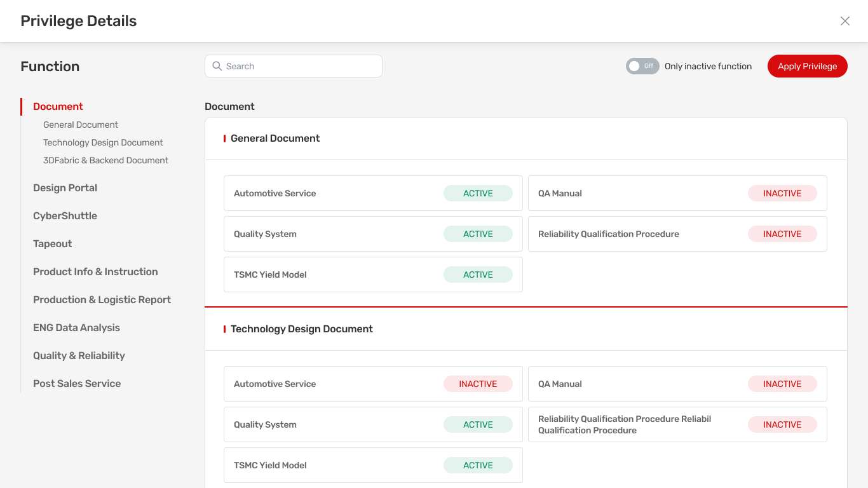Click Technology Design TSMC Yield Model ACTIVE badge

pyautogui.click(x=478, y=465)
